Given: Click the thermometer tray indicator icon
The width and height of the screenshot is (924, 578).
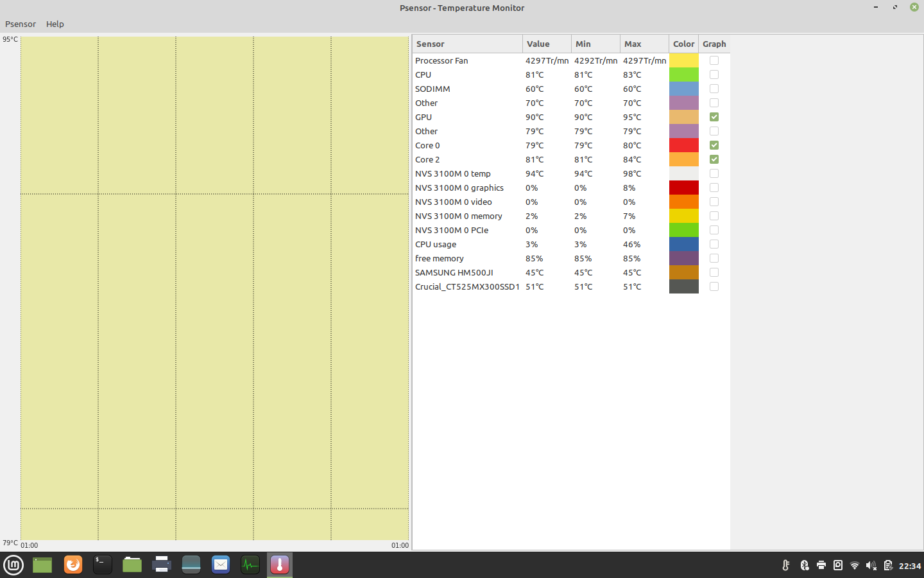Looking at the screenshot, I should point(785,565).
